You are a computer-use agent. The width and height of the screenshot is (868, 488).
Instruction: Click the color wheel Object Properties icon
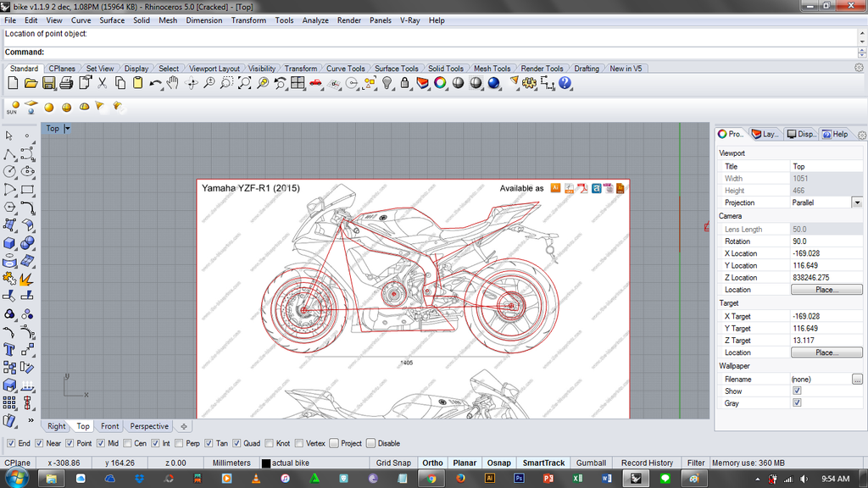coord(440,84)
